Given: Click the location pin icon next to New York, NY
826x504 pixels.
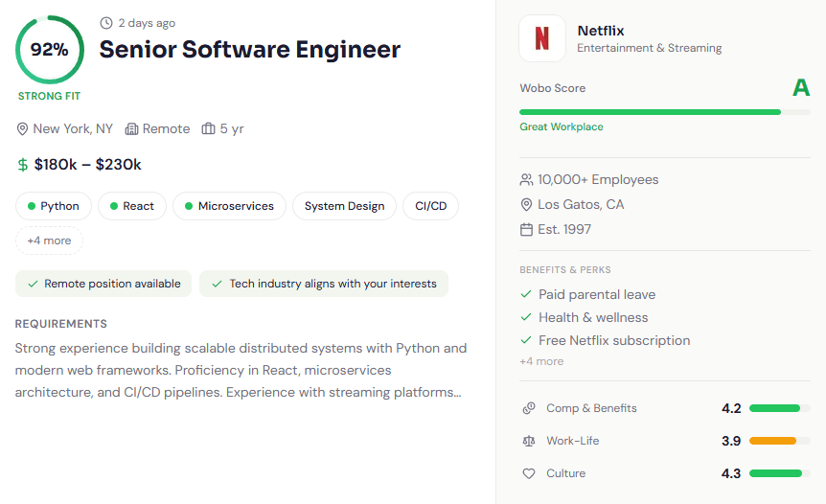Looking at the screenshot, I should coord(22,129).
